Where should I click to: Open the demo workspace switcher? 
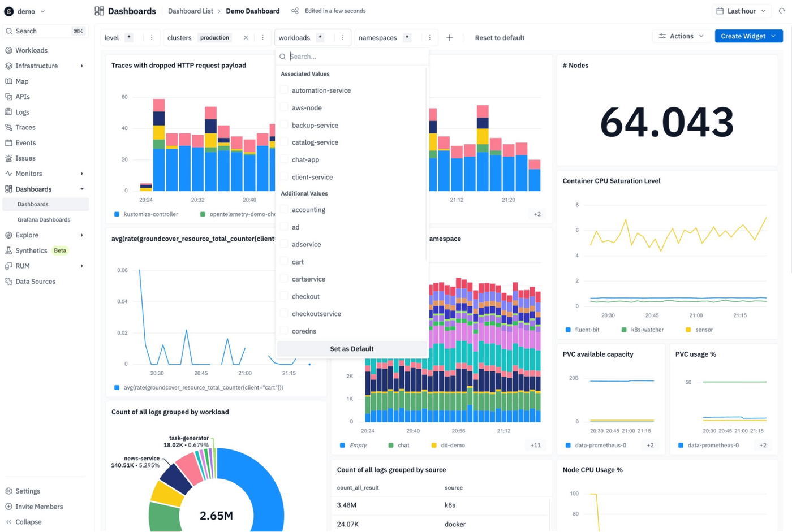tap(25, 11)
